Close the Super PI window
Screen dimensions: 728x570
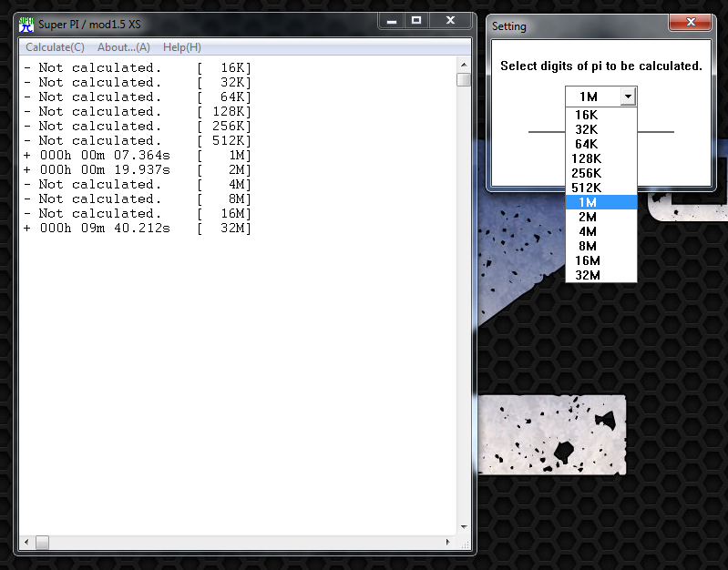point(450,21)
